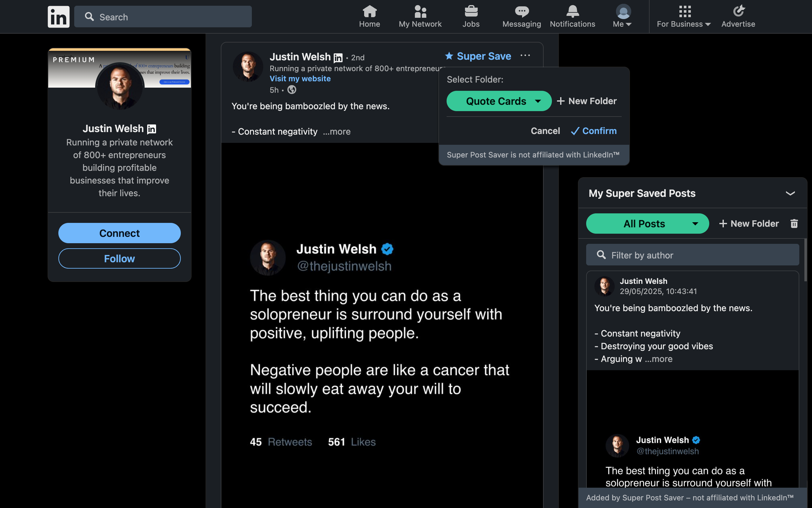Open Messaging

pos(521,17)
